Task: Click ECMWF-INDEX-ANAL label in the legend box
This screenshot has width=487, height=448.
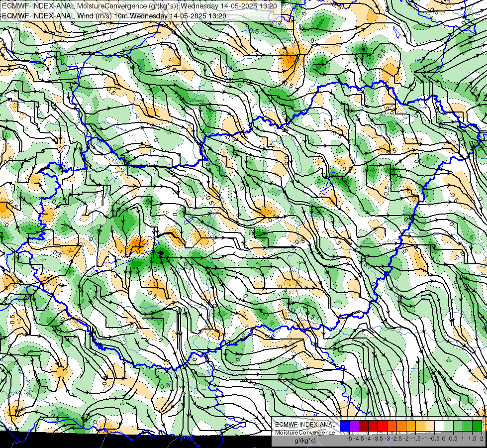Action: tap(305, 425)
